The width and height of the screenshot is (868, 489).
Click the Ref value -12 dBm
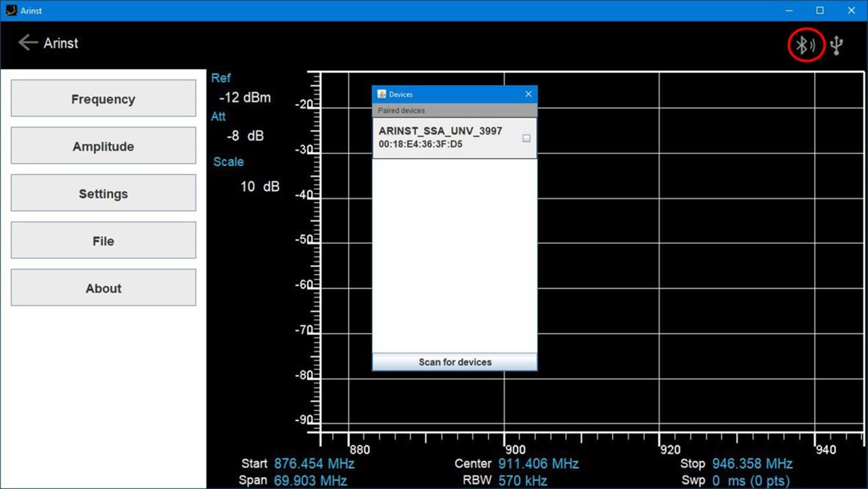245,98
